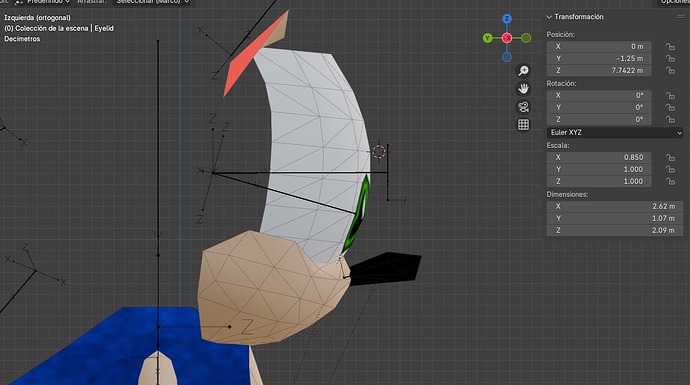Click the Rotación Y field
Screen dimensions: 690x385
[x=599, y=107]
